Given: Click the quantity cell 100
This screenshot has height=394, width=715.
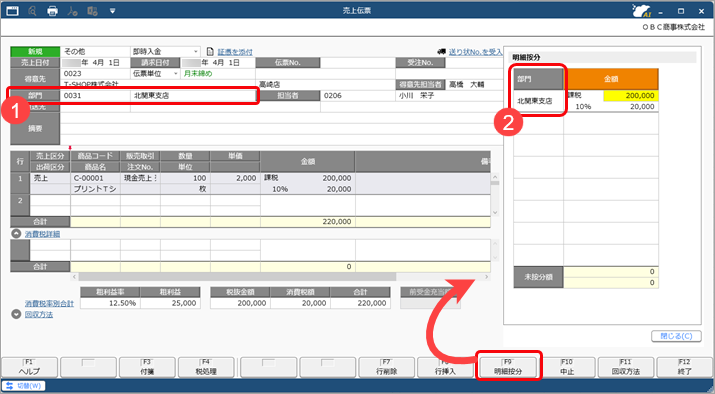Looking at the screenshot, I should [186, 178].
